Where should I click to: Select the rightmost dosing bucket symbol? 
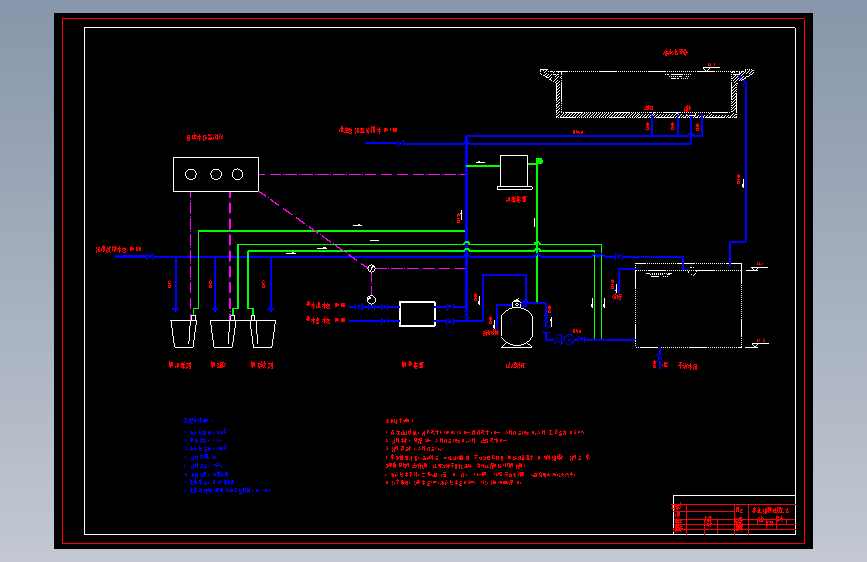pos(263,334)
